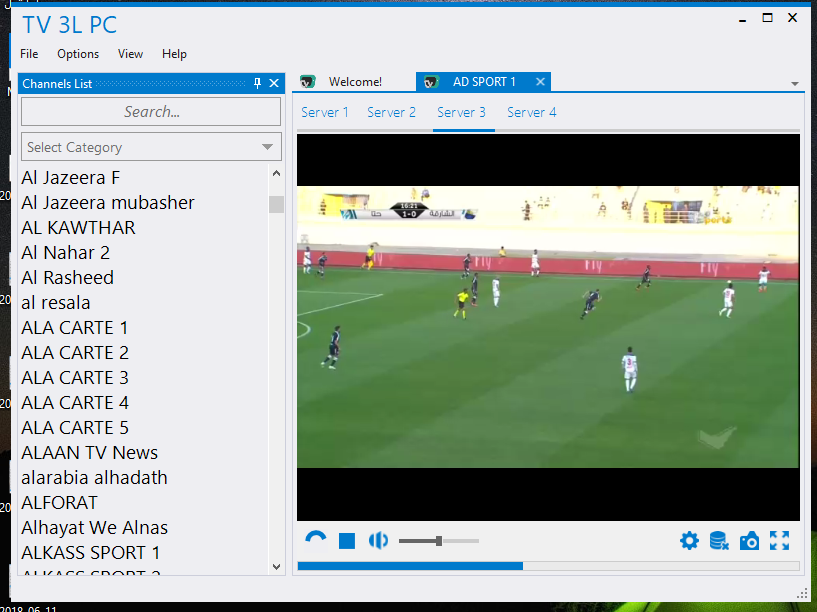Maximize the TV 3L PC window
The width and height of the screenshot is (817, 612).
point(768,18)
